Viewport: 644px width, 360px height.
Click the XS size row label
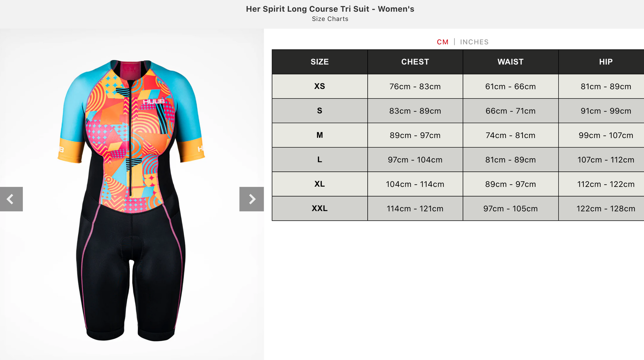click(320, 86)
